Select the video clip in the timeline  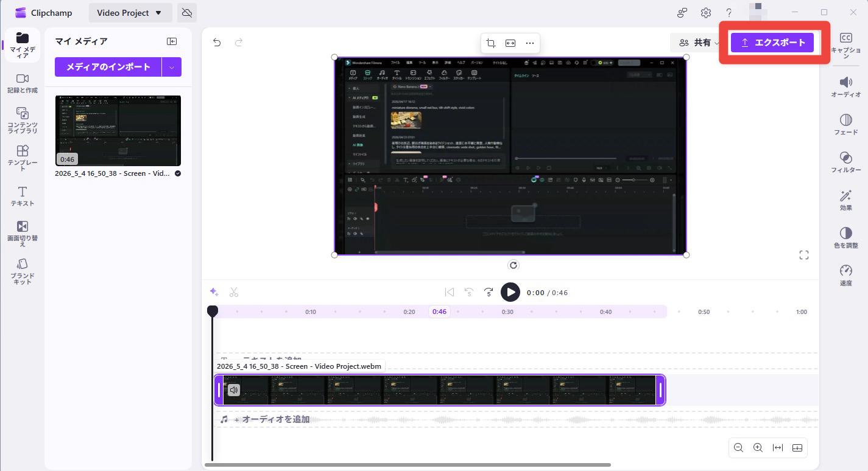439,390
